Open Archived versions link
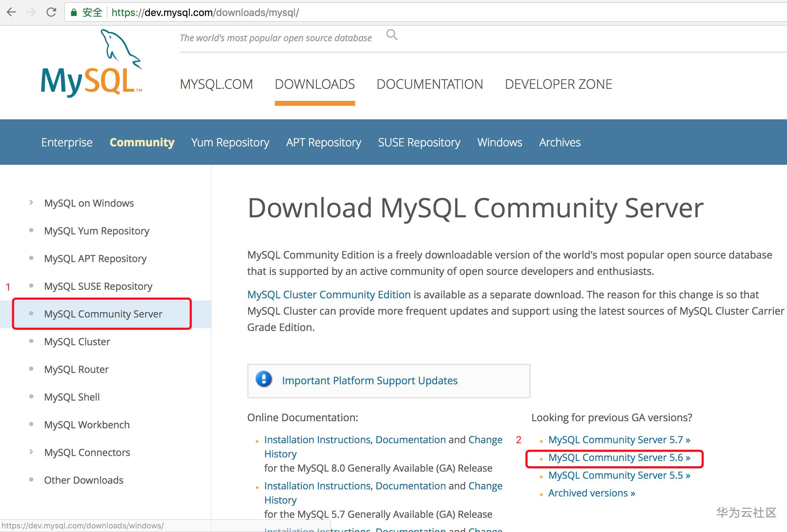The width and height of the screenshot is (787, 532). point(591,493)
